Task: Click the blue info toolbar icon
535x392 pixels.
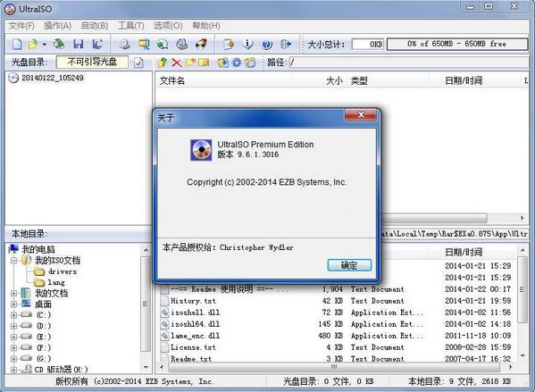Action: click(x=247, y=44)
